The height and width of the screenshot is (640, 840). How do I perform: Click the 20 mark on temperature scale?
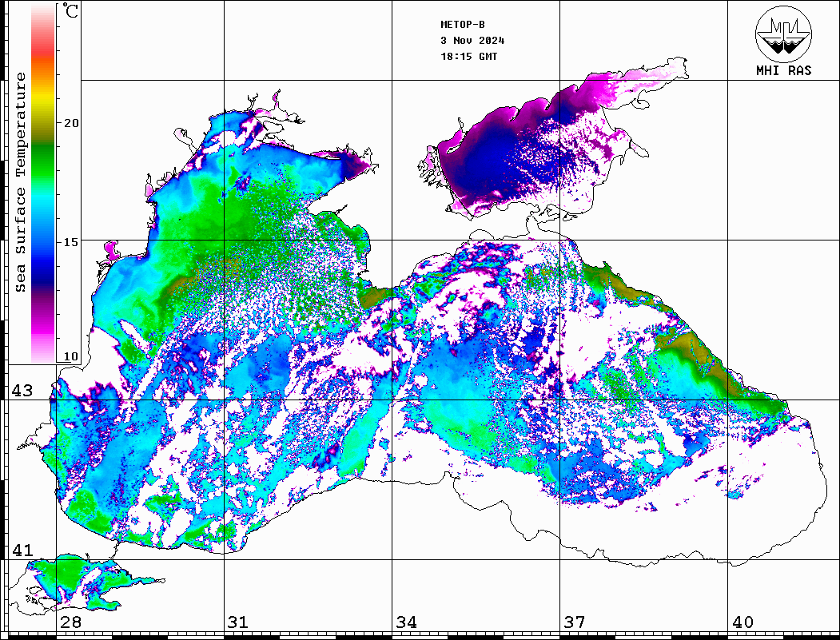pyautogui.click(x=70, y=123)
